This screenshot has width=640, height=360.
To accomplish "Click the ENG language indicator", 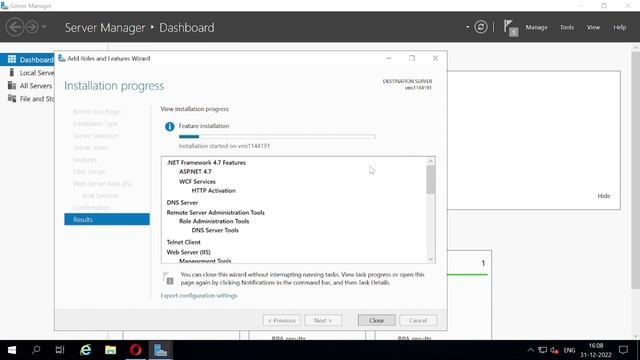I will click(x=569, y=350).
